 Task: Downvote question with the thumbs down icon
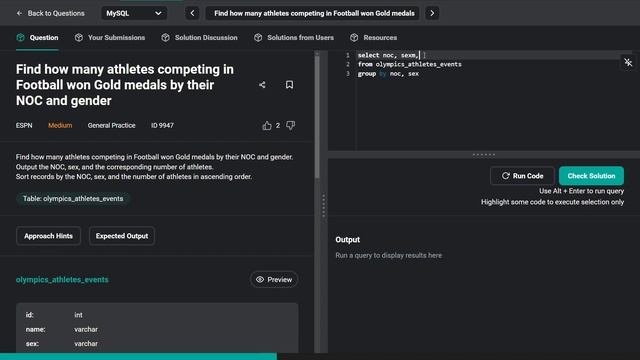click(290, 125)
